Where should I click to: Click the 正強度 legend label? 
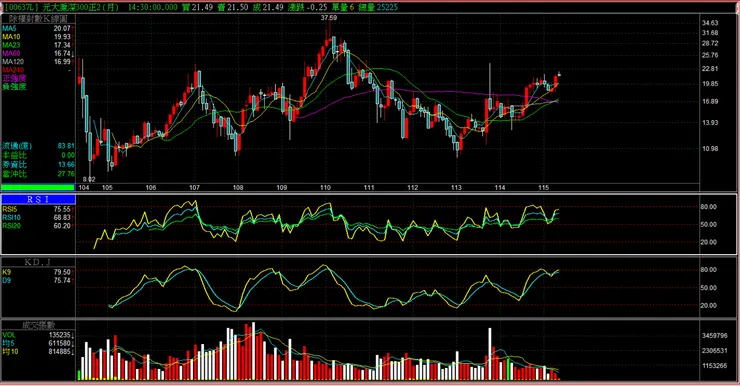tap(14, 78)
